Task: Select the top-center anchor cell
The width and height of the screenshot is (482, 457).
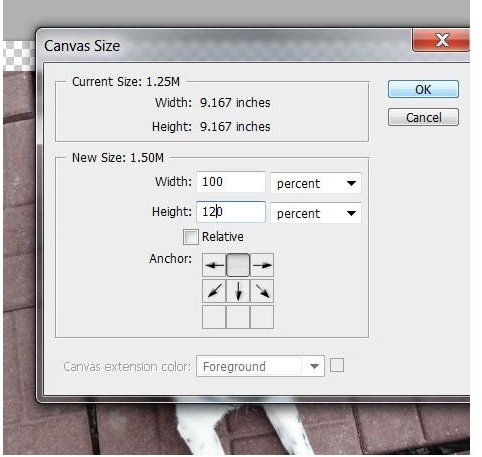Action: point(238,266)
